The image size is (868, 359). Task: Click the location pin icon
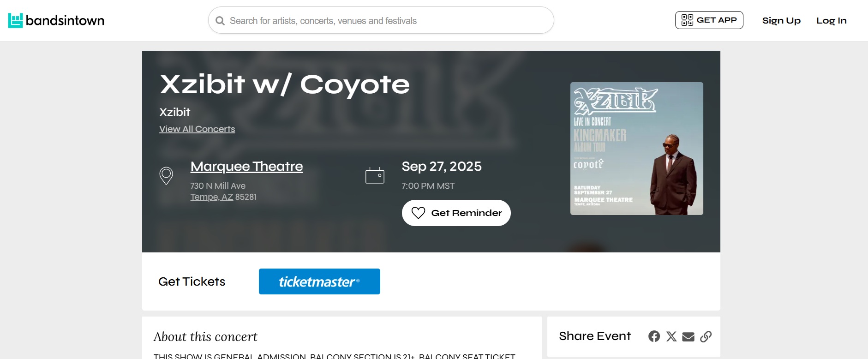click(x=166, y=176)
